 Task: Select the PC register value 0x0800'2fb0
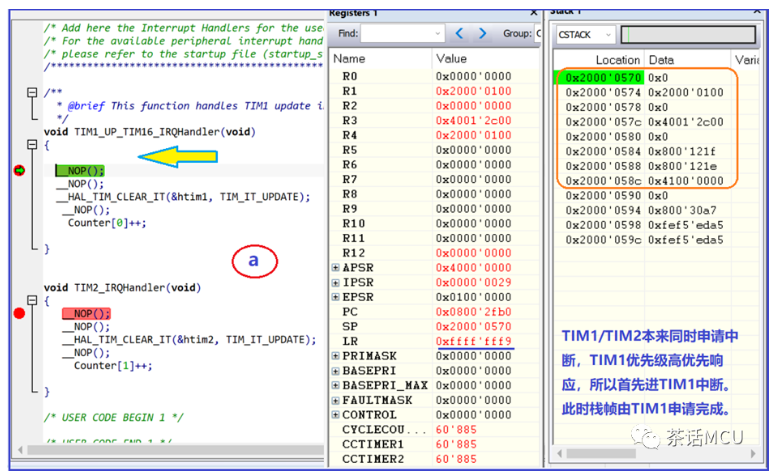pyautogui.click(x=473, y=312)
